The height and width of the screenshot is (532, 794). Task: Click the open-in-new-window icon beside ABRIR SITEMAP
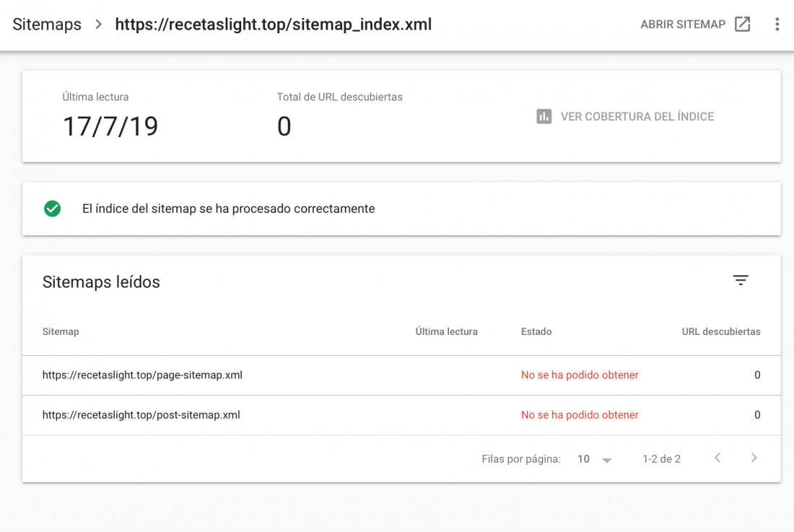(x=742, y=24)
